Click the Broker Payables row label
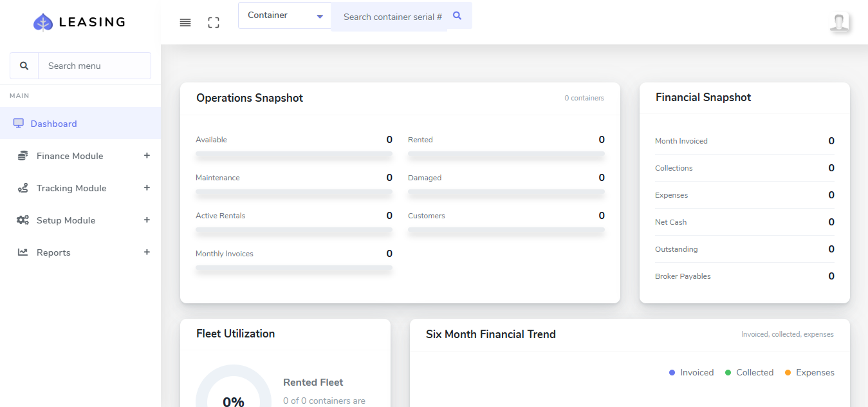This screenshot has width=868, height=407. pos(683,276)
